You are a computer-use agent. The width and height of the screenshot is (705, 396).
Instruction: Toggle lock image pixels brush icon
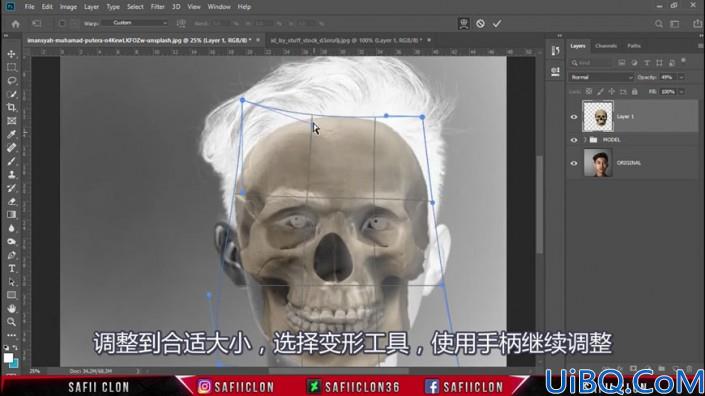(600, 92)
